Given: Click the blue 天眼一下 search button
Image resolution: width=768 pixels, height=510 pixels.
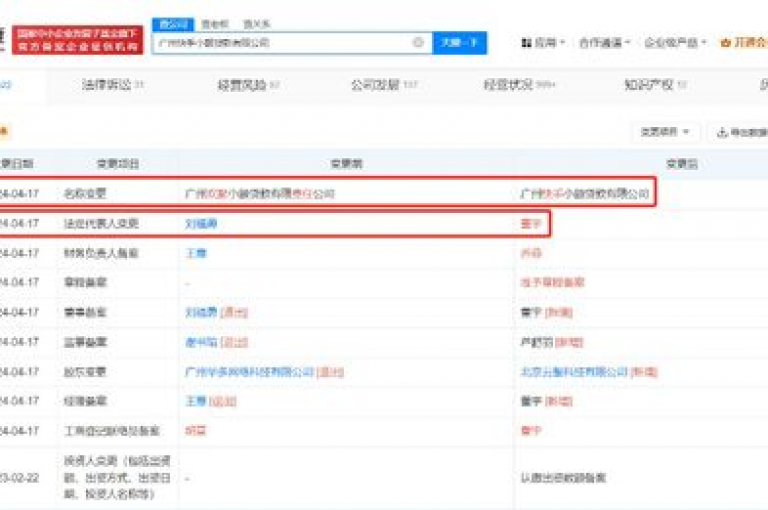Looking at the screenshot, I should pyautogui.click(x=459, y=43).
